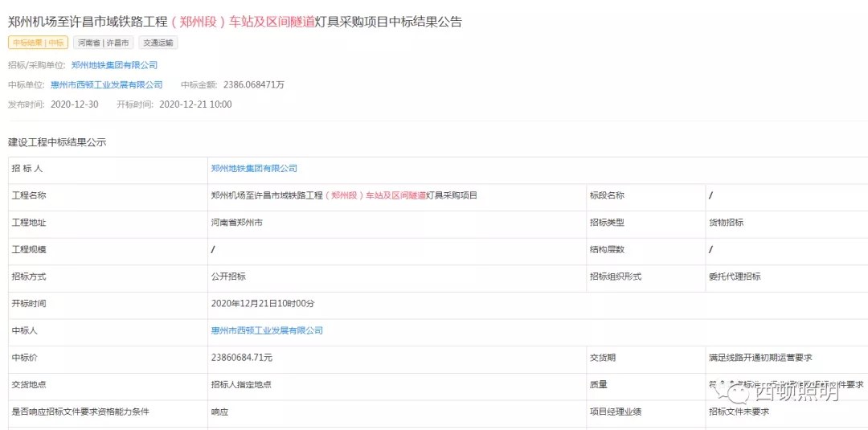The width and height of the screenshot is (868, 430).
Task: Click the 招标方式 label cell
Action: coord(108,276)
